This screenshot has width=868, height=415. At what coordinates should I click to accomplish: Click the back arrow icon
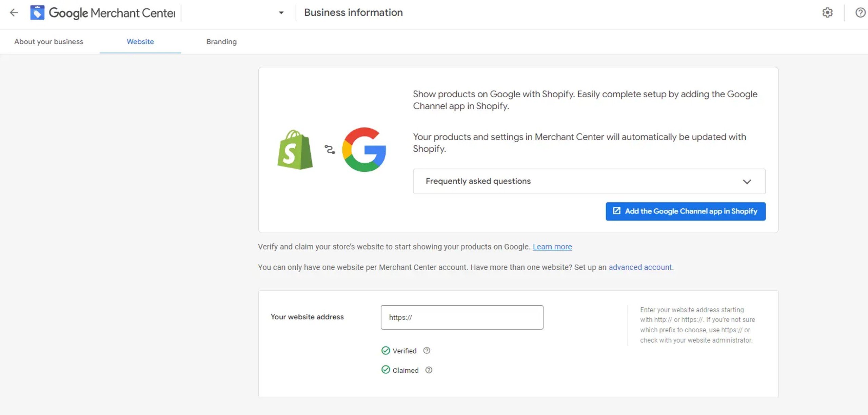pyautogui.click(x=14, y=13)
